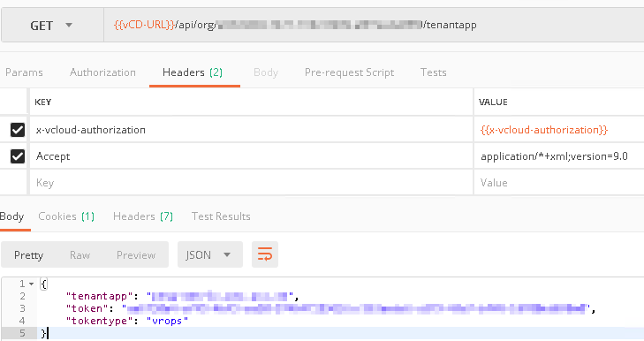Collapse the JSON object at line 1
This screenshot has height=341, width=644.
click(31, 284)
